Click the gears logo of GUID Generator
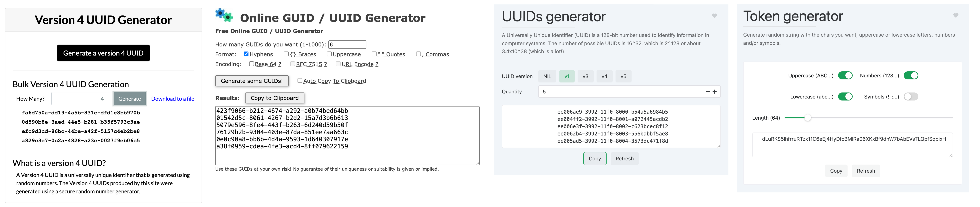This screenshot has width=980, height=207. 224,15
